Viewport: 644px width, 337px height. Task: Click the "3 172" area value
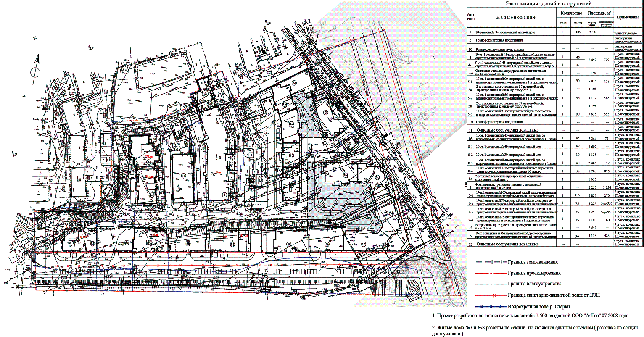click(x=592, y=98)
